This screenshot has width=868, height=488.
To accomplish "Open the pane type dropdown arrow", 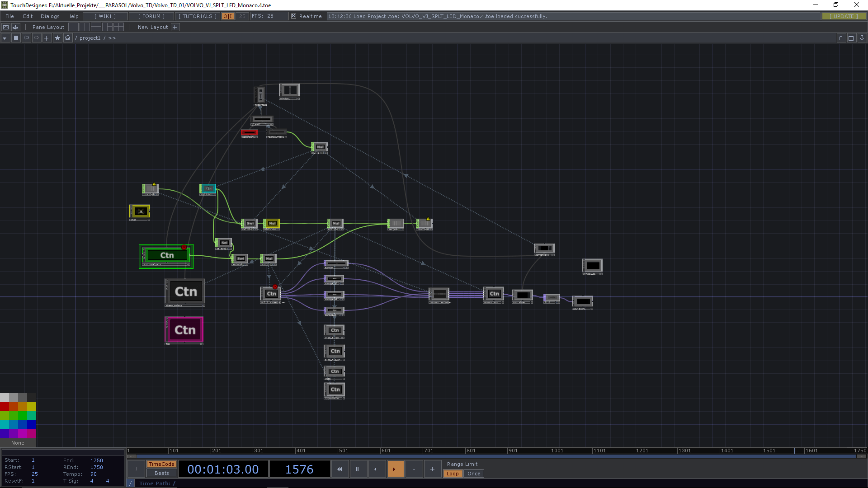I will tap(5, 38).
